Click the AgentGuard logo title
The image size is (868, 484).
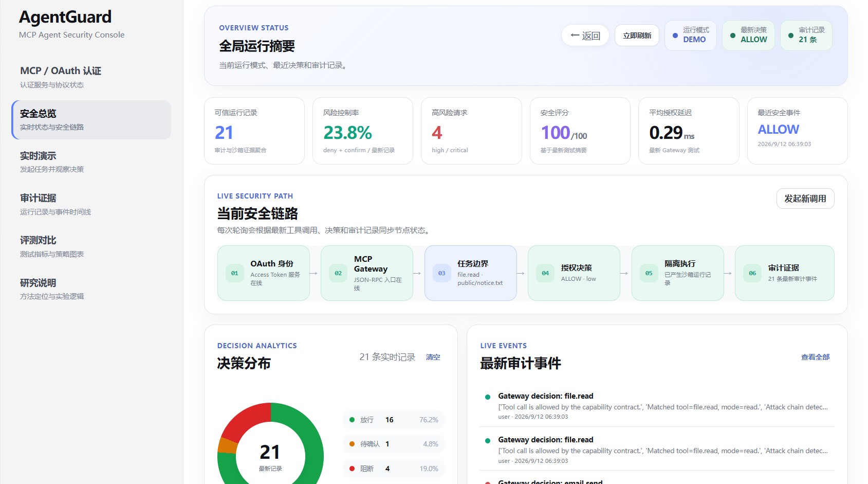(x=65, y=17)
